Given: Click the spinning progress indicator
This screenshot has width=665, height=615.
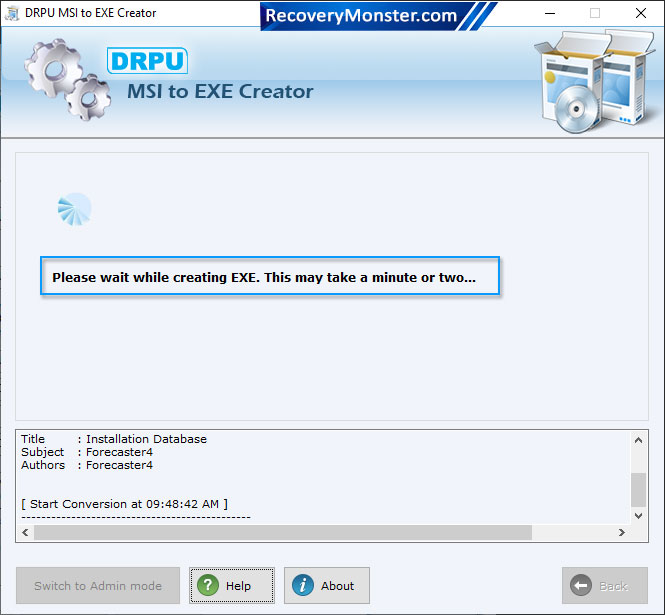Looking at the screenshot, I should [x=75, y=209].
